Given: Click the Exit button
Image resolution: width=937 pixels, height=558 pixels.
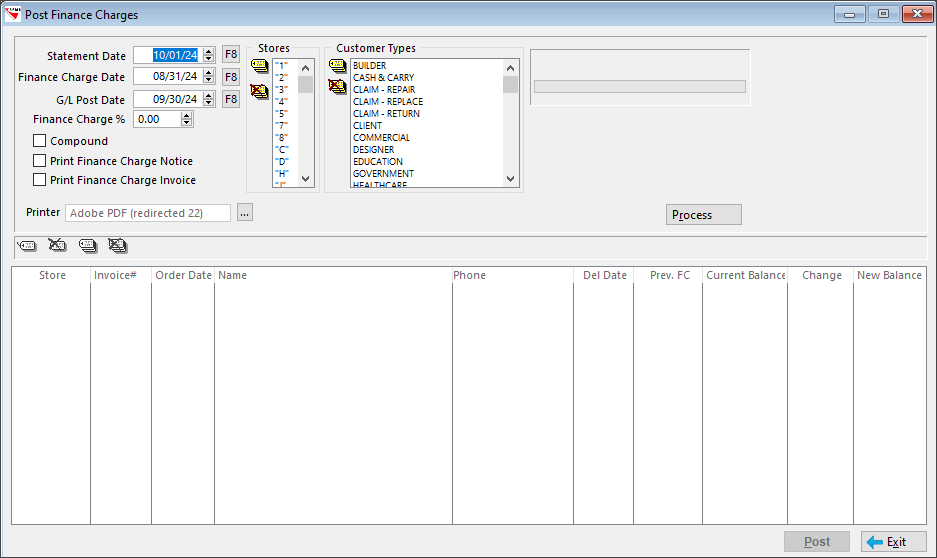Looking at the screenshot, I should pyautogui.click(x=893, y=541).
